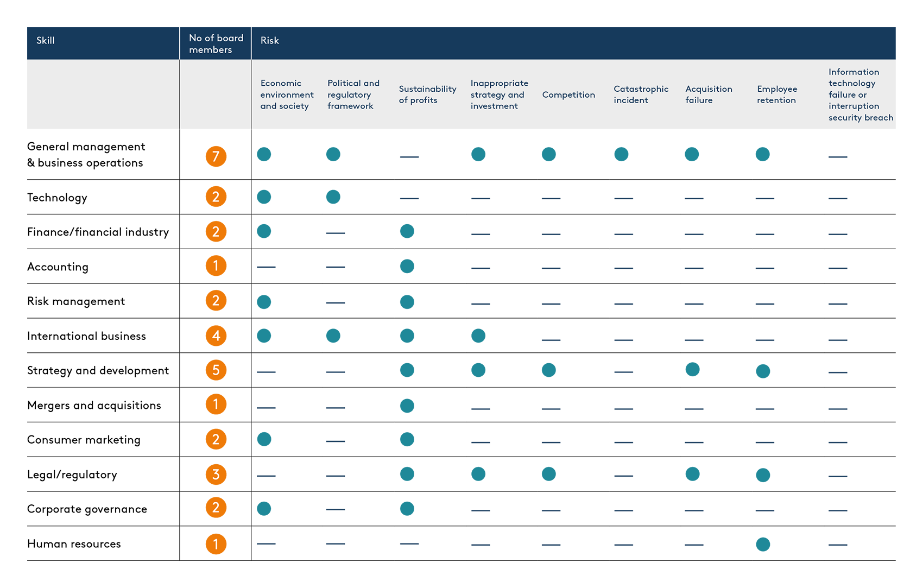Image resolution: width=923 pixels, height=588 pixels.
Task: Click the orange 5 badge for Strategy and development
Action: click(x=216, y=370)
